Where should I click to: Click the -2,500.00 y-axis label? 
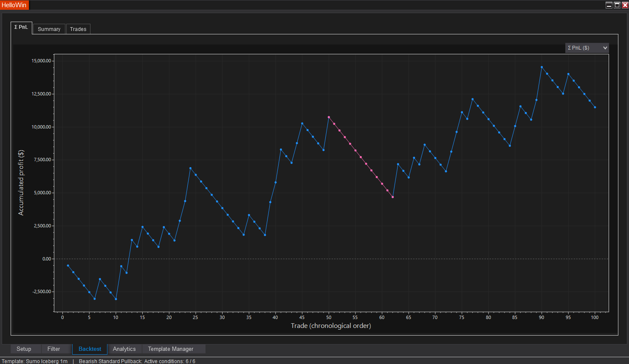(42, 291)
